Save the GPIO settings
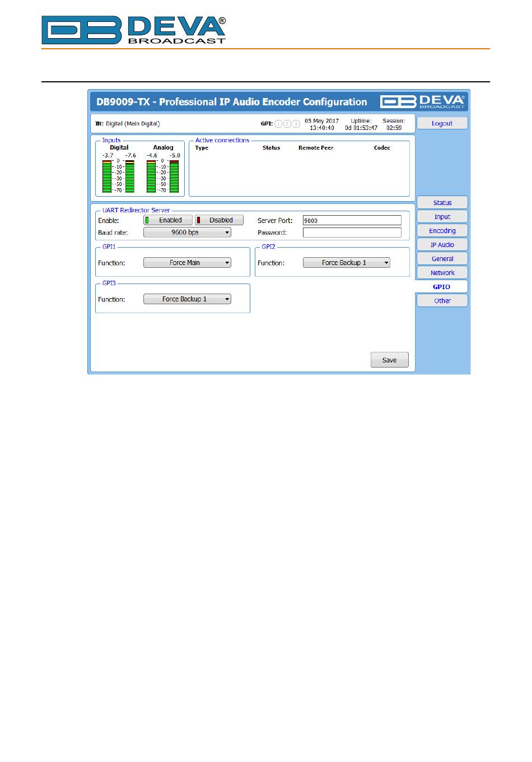This screenshot has width=532, height=762. tap(390, 360)
